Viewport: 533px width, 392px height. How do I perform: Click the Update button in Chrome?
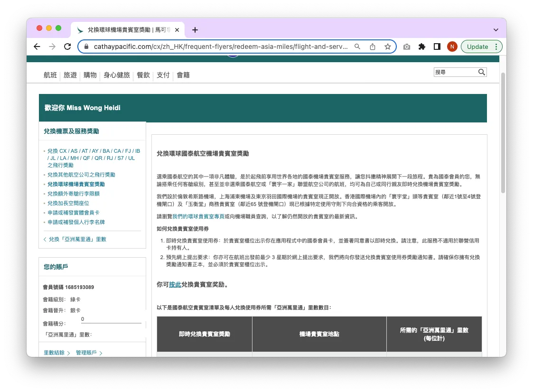tap(477, 47)
